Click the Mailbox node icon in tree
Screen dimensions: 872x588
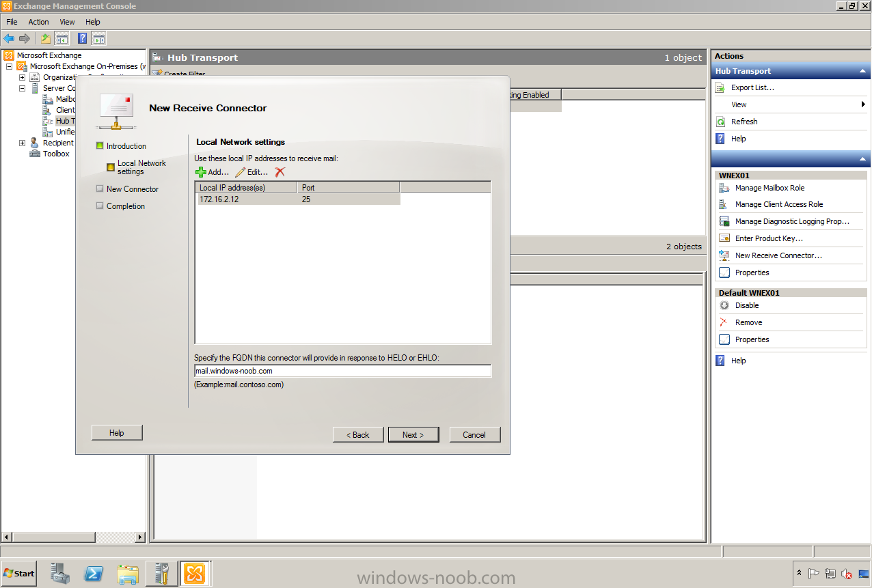(48, 99)
